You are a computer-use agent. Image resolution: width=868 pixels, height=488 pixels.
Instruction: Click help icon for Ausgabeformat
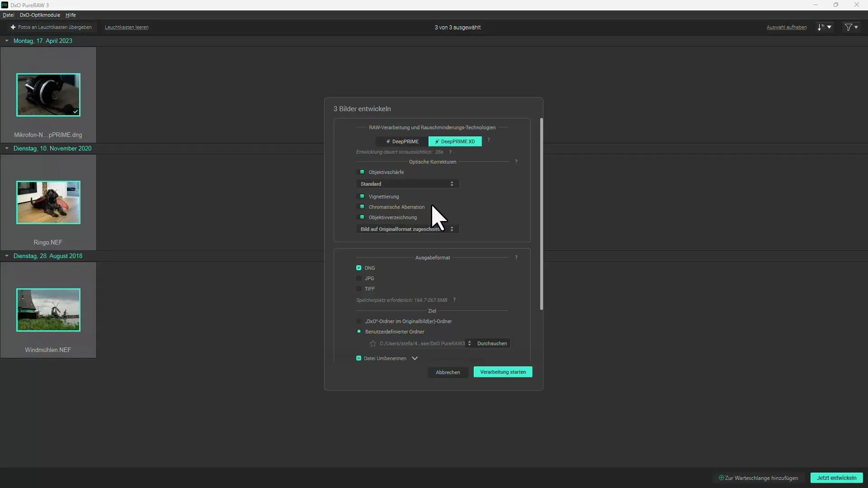[516, 257]
